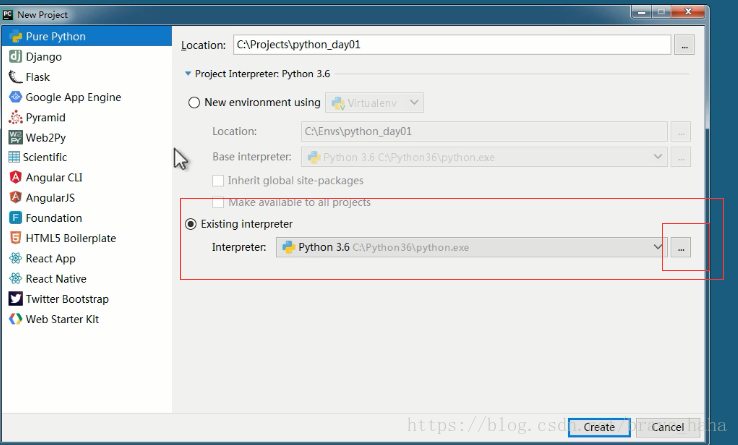Click the Create button
738x445 pixels.
coord(599,427)
